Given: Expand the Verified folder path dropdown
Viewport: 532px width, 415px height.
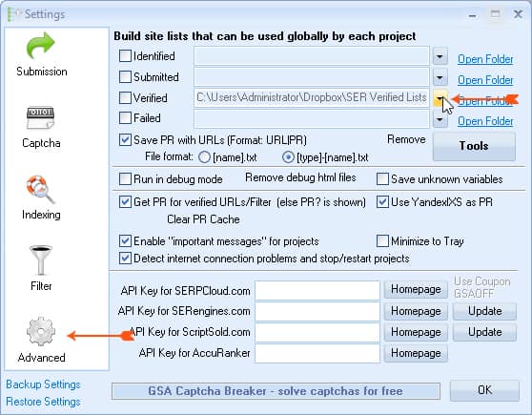Looking at the screenshot, I should 440,99.
